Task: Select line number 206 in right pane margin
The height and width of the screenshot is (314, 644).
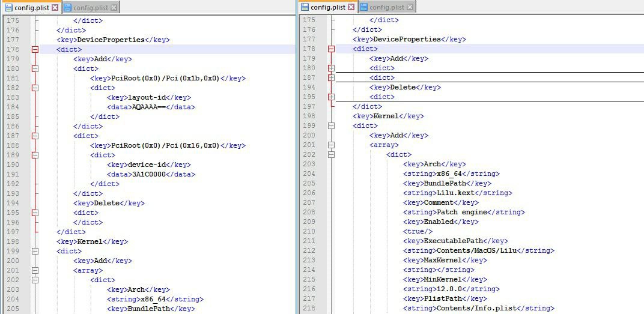Action: click(309, 193)
